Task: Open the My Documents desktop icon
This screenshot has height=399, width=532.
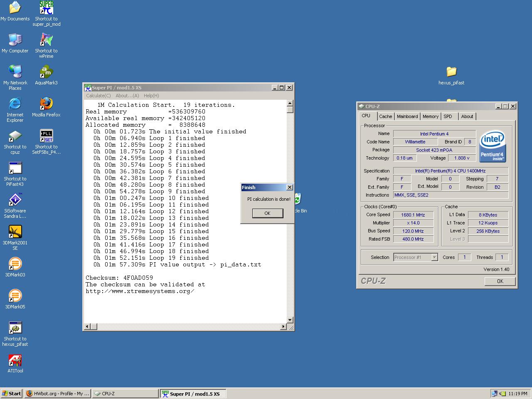Action: (15, 7)
